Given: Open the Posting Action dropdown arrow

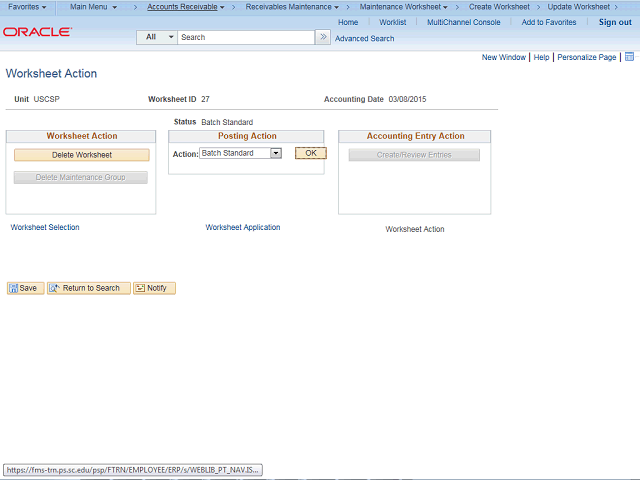Looking at the screenshot, I should [276, 153].
